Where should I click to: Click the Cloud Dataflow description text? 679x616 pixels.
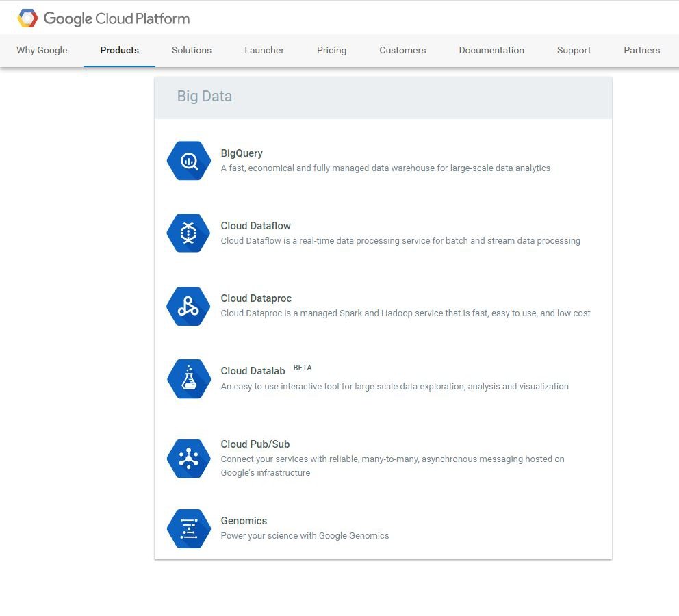click(400, 241)
